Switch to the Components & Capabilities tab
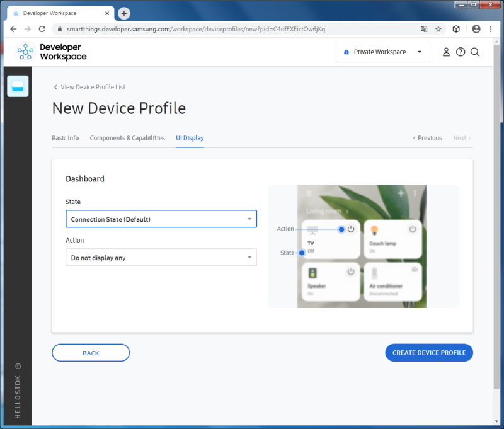Screen dimensions: 504x429 127,138
